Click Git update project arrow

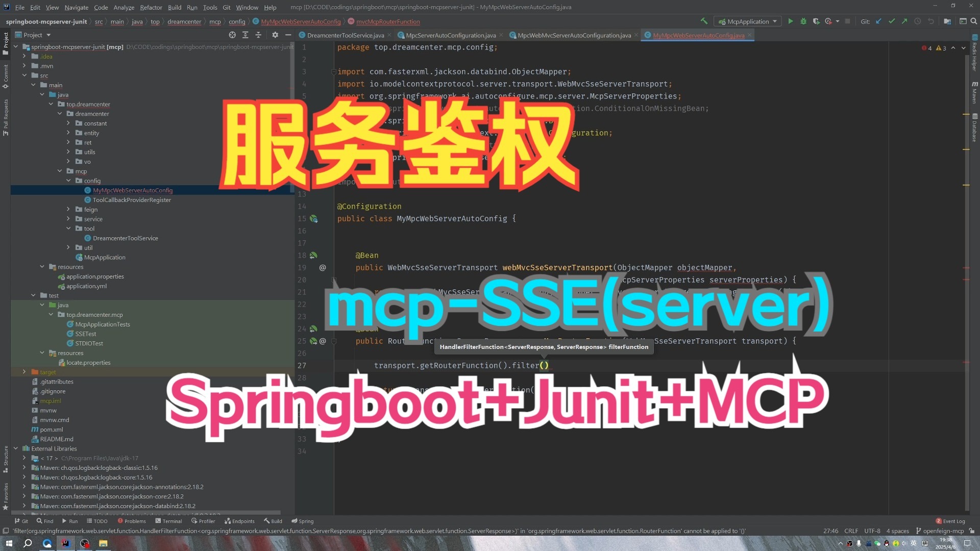point(878,21)
